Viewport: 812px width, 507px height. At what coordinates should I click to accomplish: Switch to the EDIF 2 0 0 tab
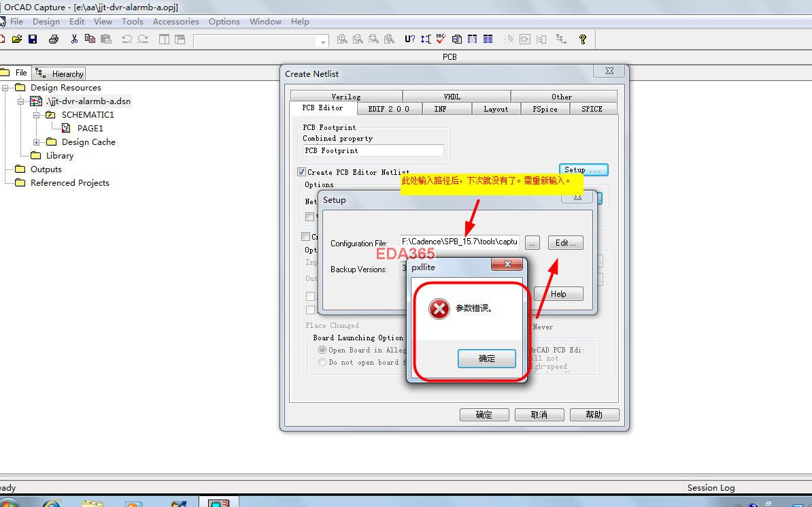click(389, 109)
